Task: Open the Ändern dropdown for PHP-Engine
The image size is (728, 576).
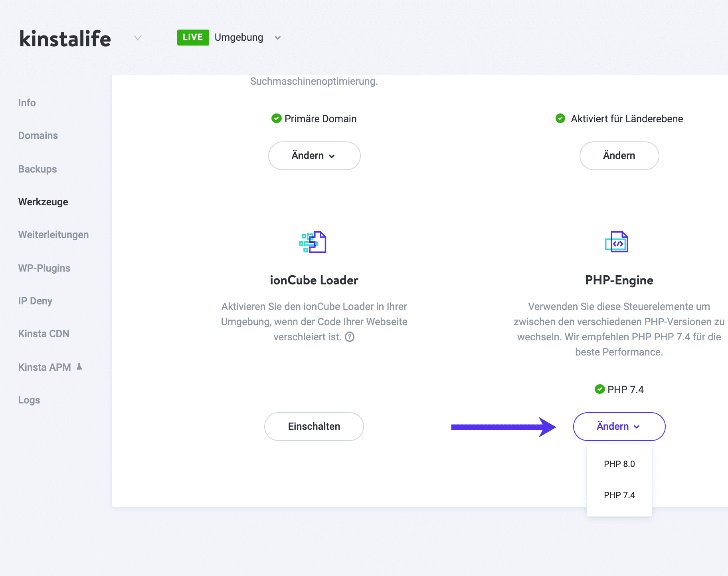Action: click(x=618, y=426)
